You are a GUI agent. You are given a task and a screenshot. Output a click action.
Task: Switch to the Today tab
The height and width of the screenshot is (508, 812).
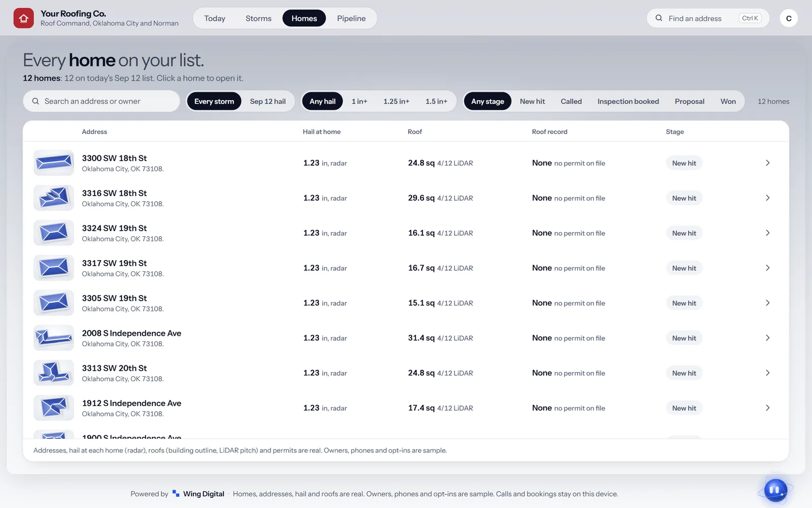click(x=215, y=18)
